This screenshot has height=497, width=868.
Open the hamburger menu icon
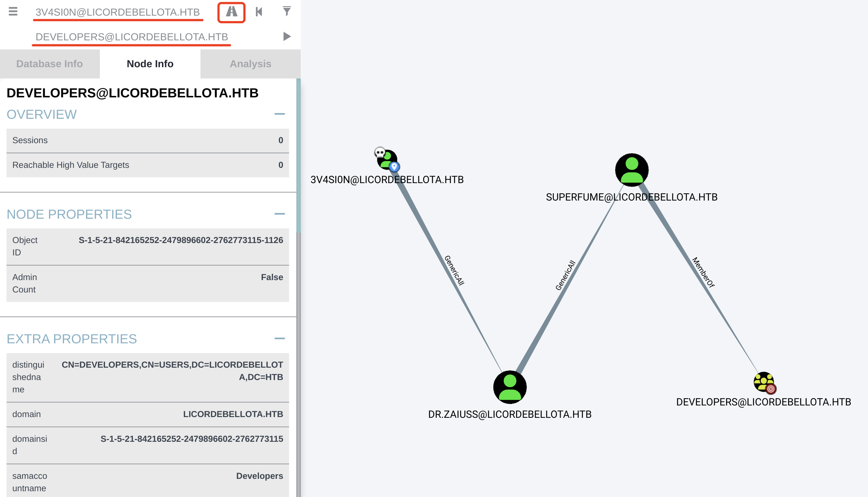point(13,12)
